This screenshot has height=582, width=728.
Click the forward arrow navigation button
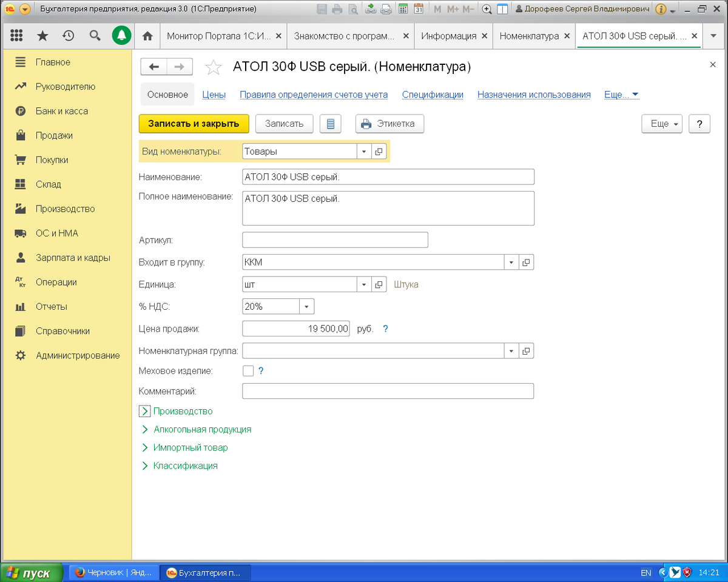click(x=180, y=67)
